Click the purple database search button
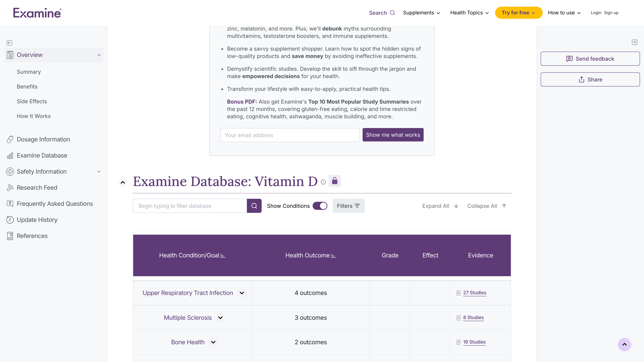This screenshot has width=644, height=362. click(254, 206)
